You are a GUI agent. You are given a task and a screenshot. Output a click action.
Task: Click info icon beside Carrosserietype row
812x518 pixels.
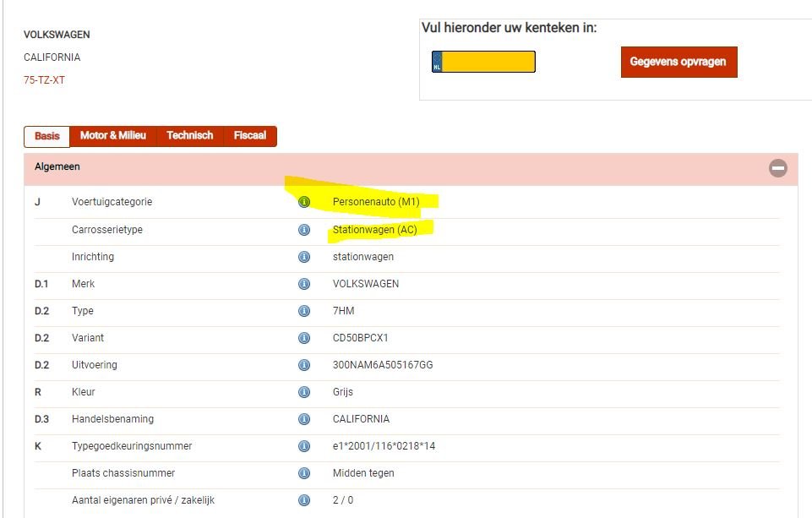[x=304, y=230]
